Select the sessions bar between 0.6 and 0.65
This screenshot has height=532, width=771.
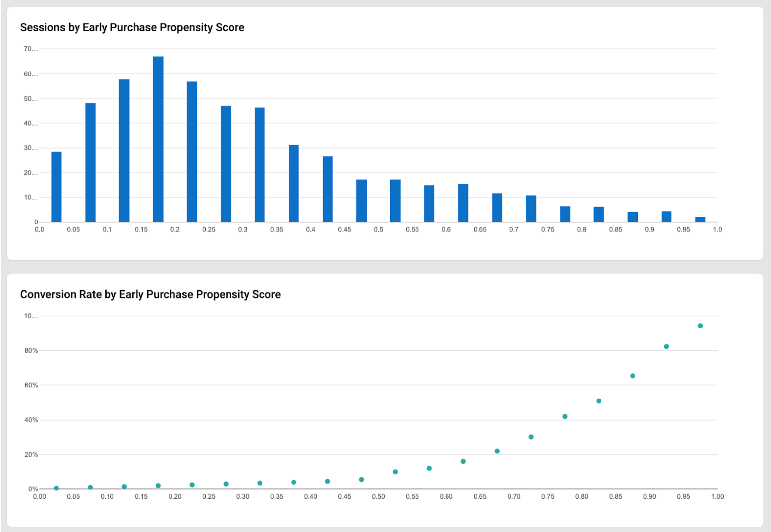pos(463,203)
